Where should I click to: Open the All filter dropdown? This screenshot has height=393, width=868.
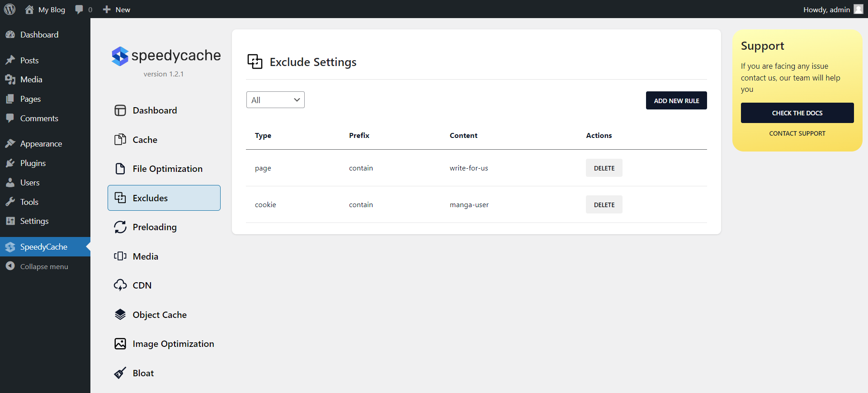point(275,100)
